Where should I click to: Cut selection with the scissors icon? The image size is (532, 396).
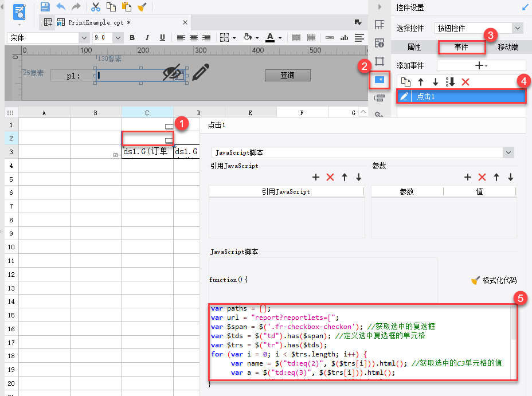point(96,7)
